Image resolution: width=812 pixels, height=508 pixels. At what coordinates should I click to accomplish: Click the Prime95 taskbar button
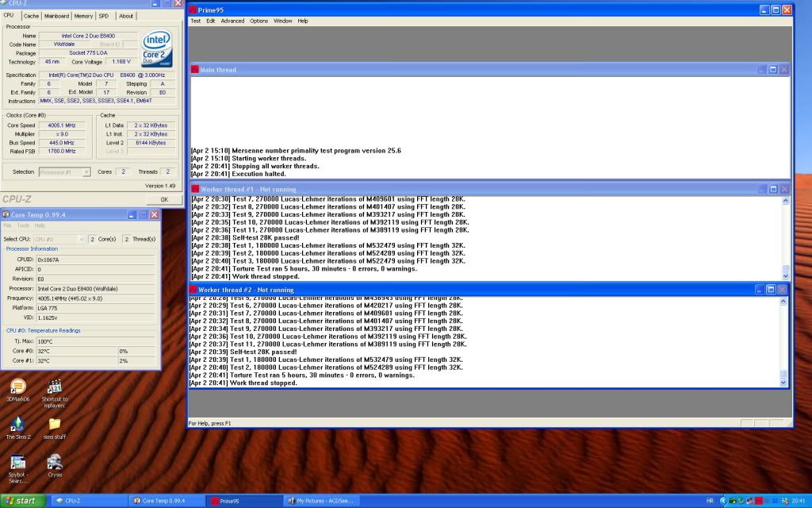(x=244, y=501)
